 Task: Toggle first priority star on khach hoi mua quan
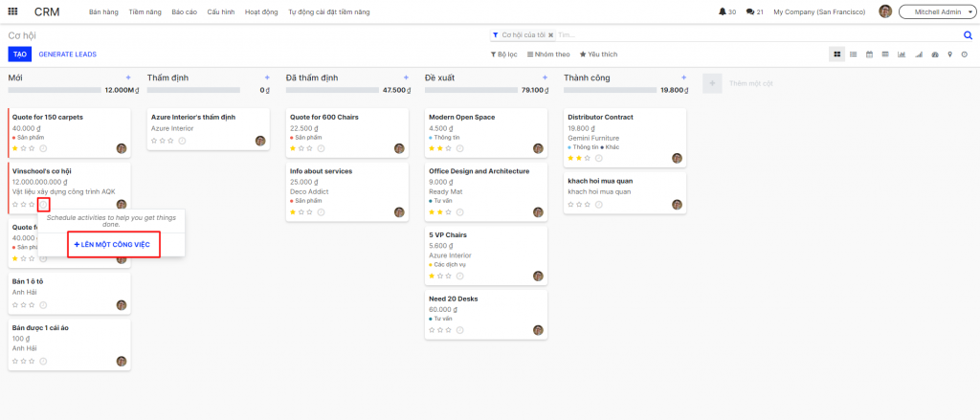tap(570, 205)
